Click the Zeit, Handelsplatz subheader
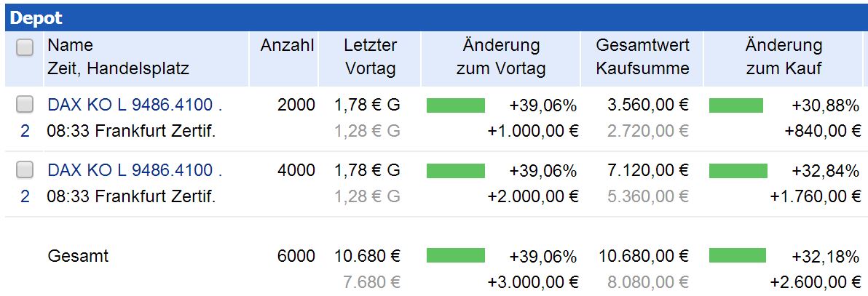The width and height of the screenshot is (868, 296). [x=118, y=69]
